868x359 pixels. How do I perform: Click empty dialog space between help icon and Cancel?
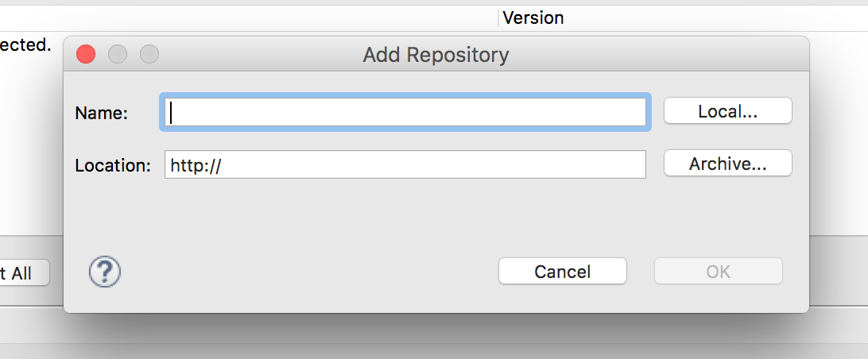[x=310, y=272]
